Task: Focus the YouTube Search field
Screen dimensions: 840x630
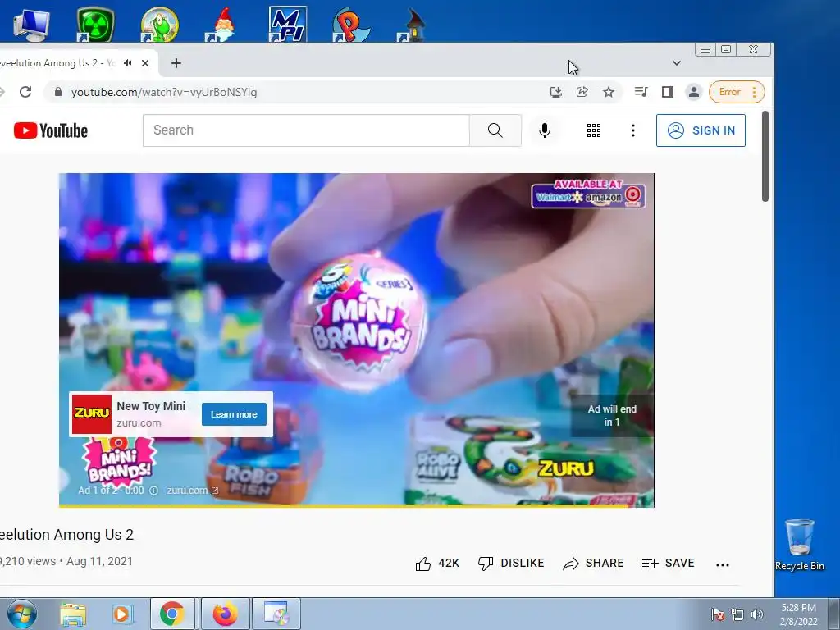Action: click(x=306, y=130)
